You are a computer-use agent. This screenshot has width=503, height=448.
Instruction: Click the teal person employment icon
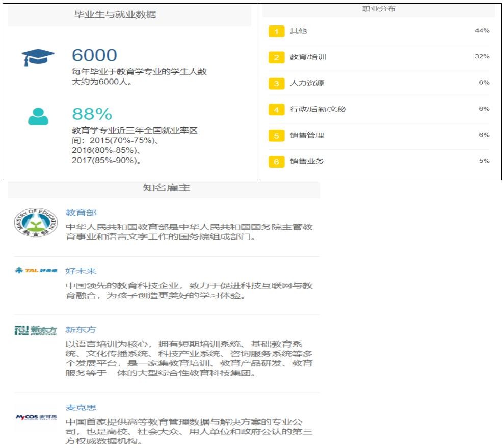click(38, 116)
